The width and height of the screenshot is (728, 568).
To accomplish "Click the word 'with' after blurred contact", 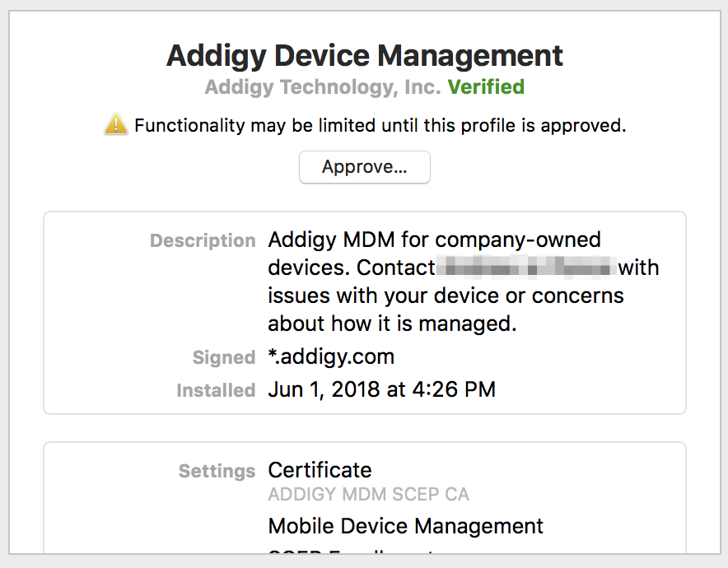I will click(638, 268).
